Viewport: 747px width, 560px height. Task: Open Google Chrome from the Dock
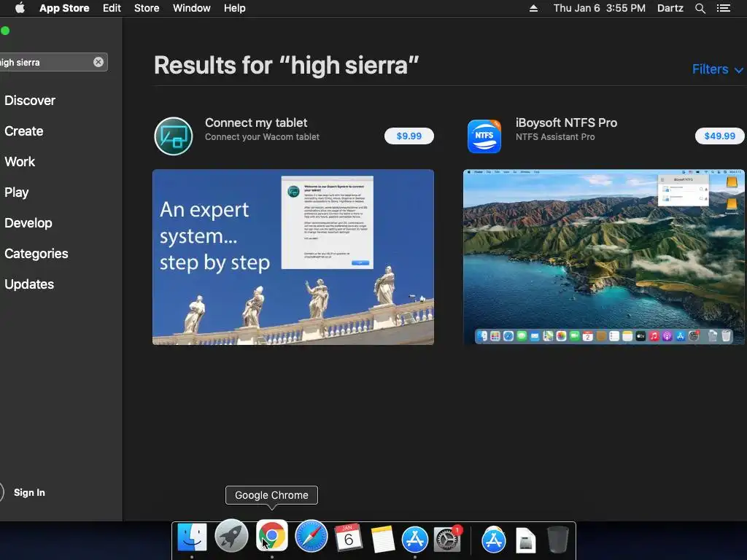point(272,536)
